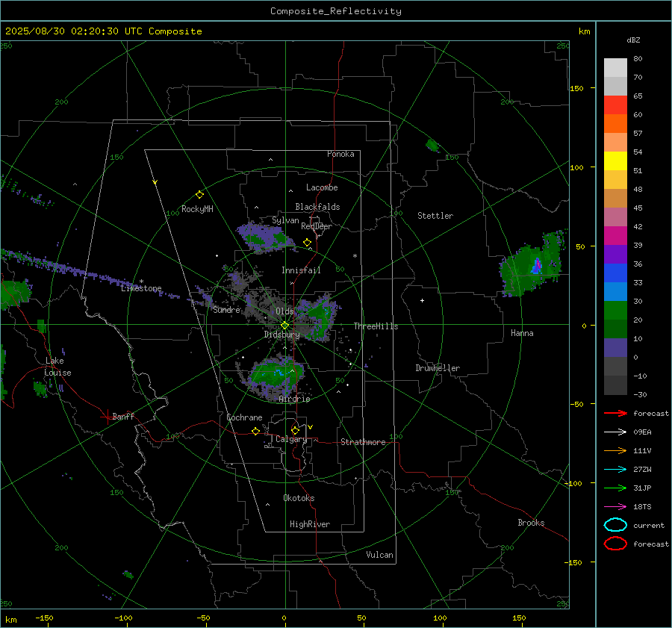Screen dimensions: 672x628
Task: Click the Calgary city label
Action: [x=291, y=439]
